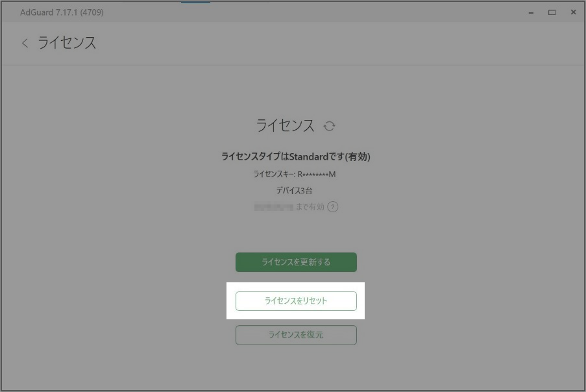Screen dimensions: 586x392
Task: Close the AdGuard window
Action: point(573,12)
